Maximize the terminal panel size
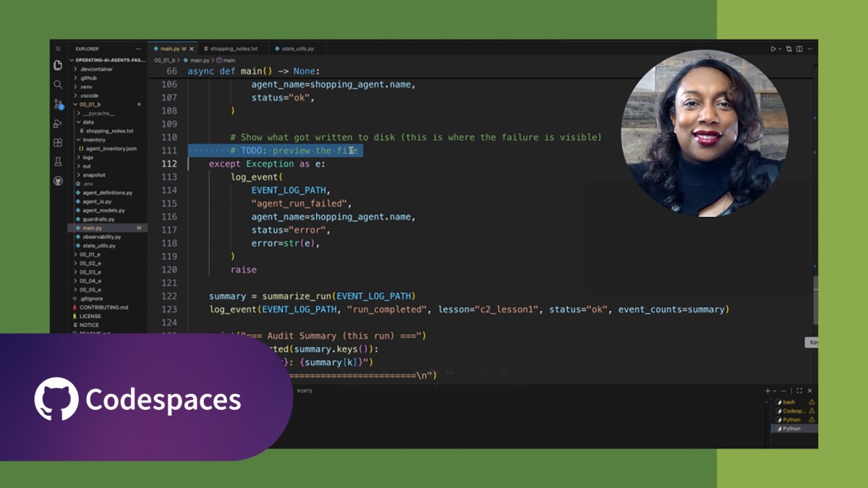 coord(799,390)
